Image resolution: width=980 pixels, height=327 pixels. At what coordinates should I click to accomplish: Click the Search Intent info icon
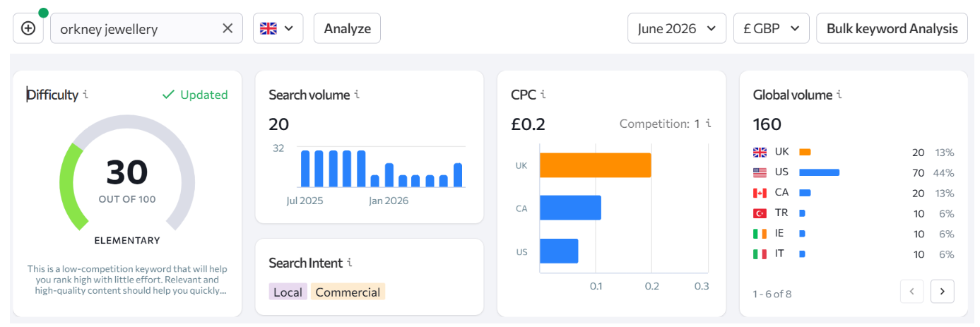point(349,263)
